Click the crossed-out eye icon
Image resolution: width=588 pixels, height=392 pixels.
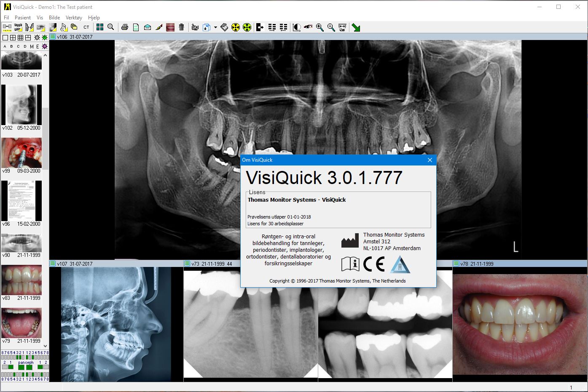click(308, 27)
